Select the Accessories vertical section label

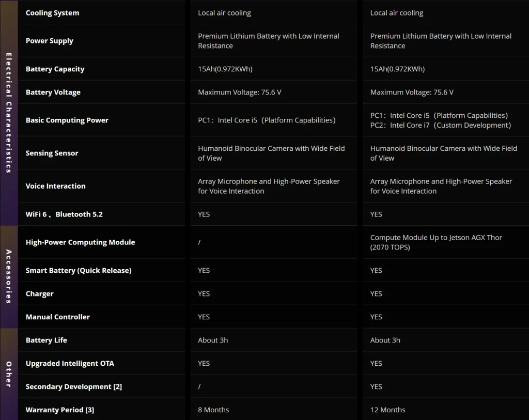9,276
